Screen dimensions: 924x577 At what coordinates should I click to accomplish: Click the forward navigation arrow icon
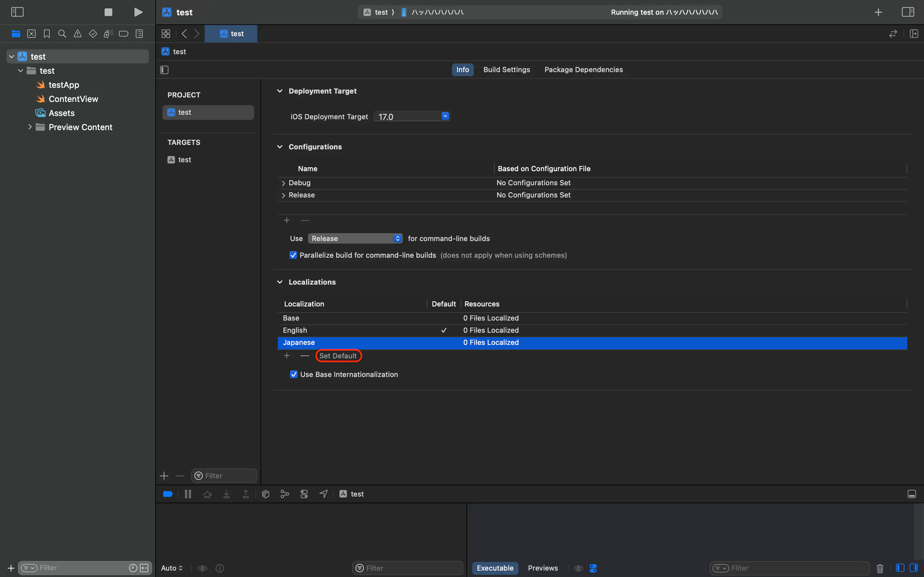coord(197,33)
